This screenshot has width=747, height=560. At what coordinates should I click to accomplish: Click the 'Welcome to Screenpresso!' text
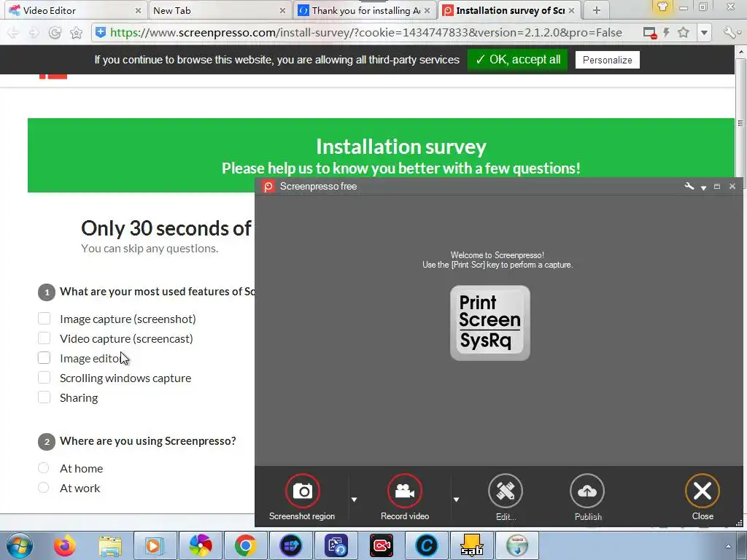[x=498, y=255]
